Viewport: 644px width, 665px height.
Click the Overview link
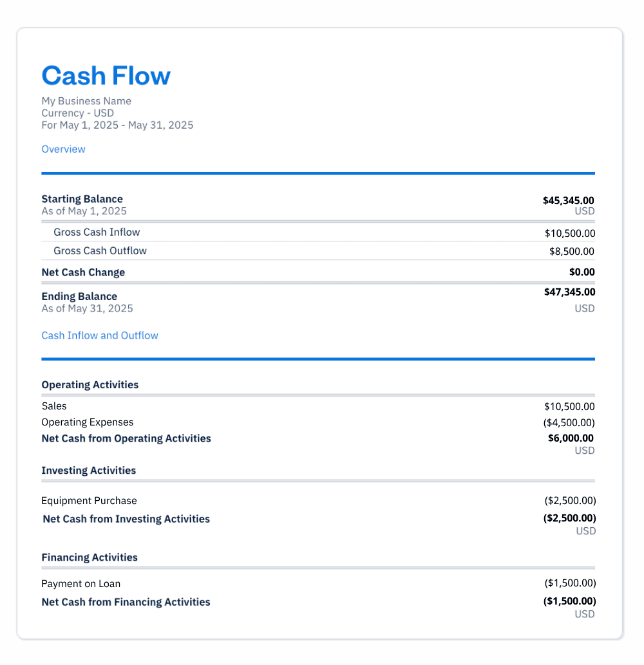pyautogui.click(x=63, y=149)
